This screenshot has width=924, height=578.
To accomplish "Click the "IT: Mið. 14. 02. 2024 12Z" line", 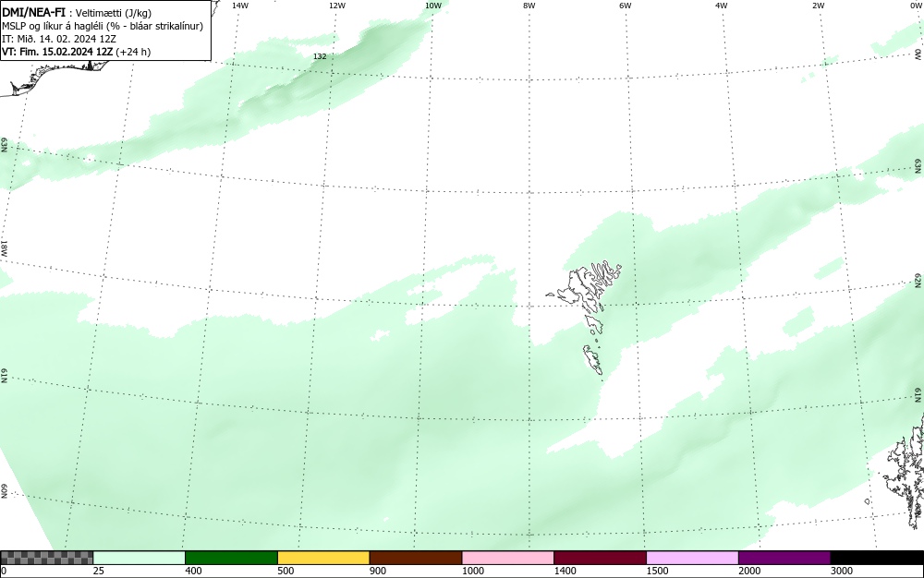I will tap(59, 39).
